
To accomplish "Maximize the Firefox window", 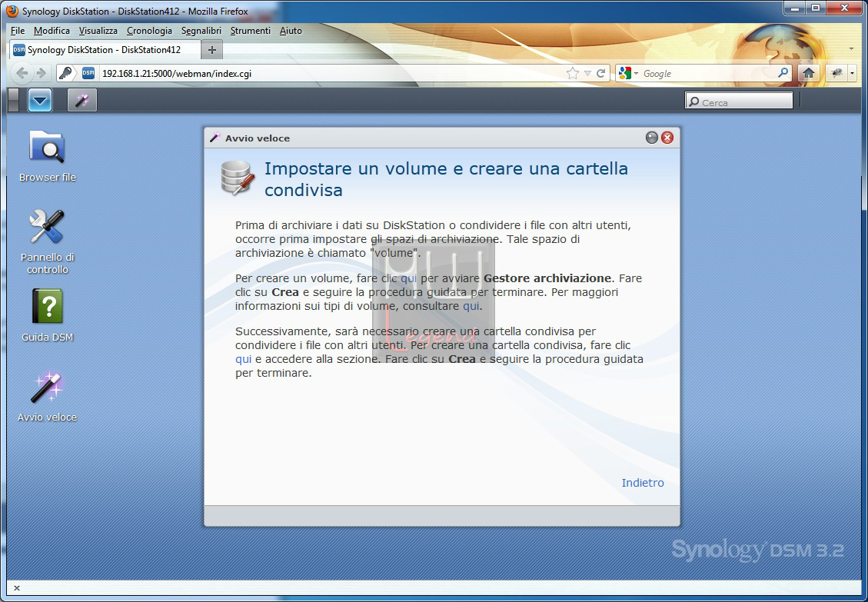I will coord(816,8).
